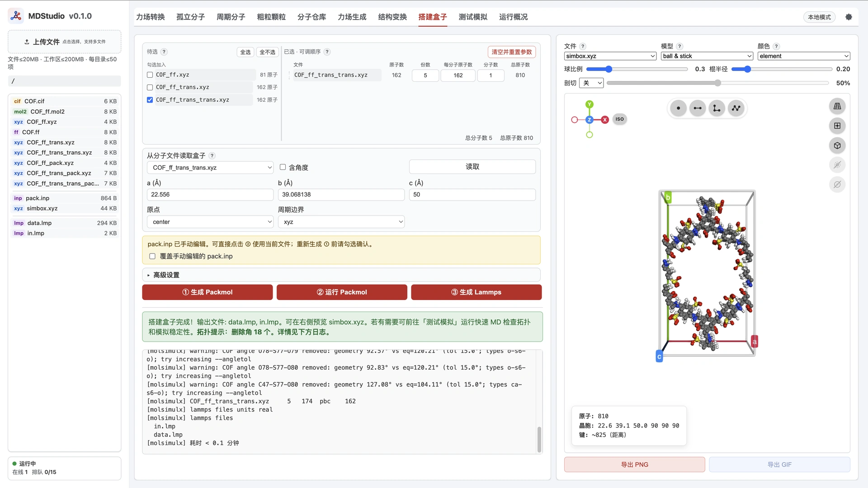The image size is (868, 488).
Task: Check the COF_ff.xyz candidate checkbox
Action: pos(150,75)
